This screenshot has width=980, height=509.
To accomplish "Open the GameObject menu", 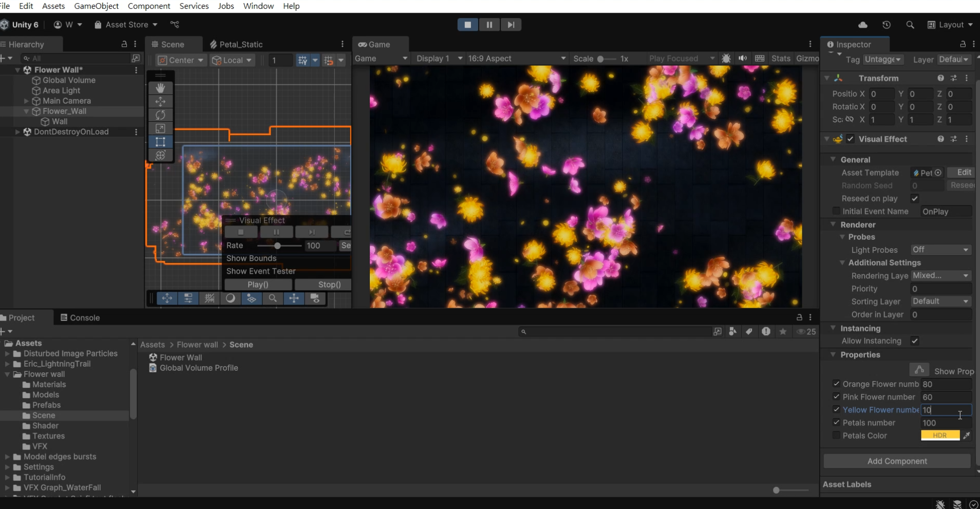I will click(97, 6).
